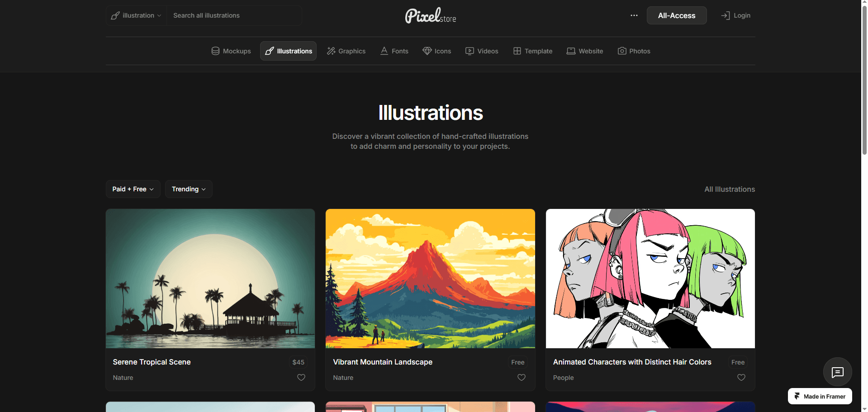The height and width of the screenshot is (412, 868).
Task: Open the chat widget icon
Action: click(837, 372)
